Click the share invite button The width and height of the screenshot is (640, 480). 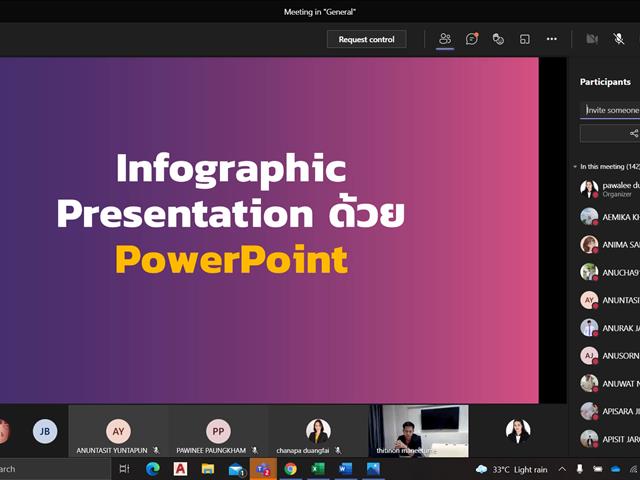click(x=610, y=133)
